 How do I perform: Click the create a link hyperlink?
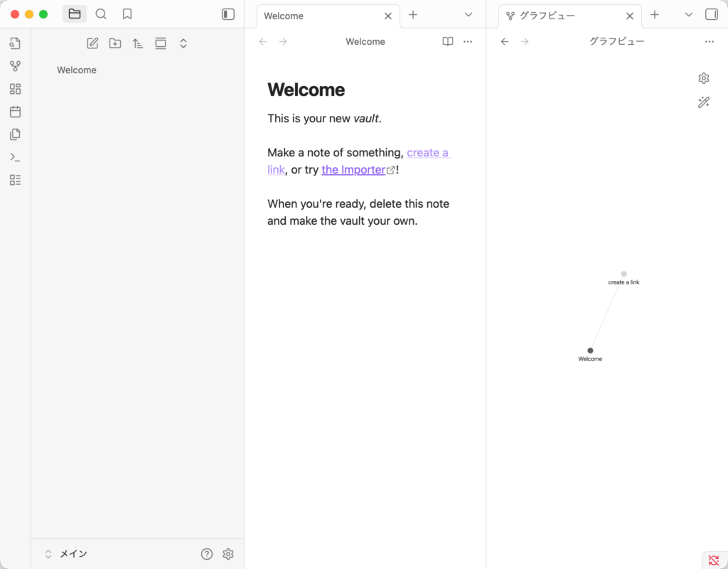pos(427,153)
